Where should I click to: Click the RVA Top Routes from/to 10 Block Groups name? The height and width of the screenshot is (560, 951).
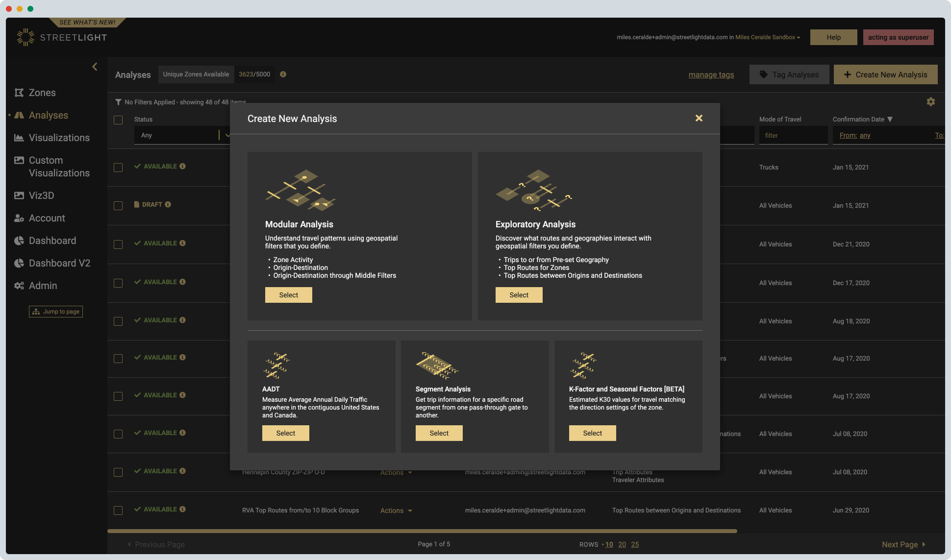click(300, 511)
